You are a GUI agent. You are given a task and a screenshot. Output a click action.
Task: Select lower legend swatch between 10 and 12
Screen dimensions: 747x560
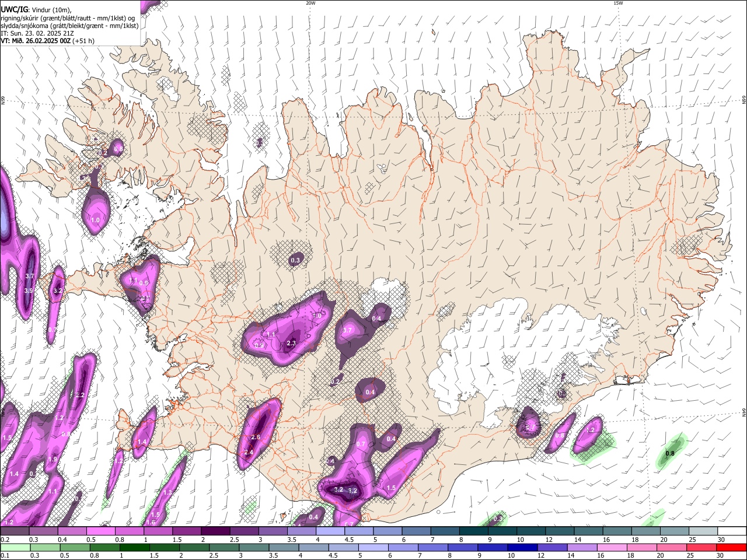[522, 547]
